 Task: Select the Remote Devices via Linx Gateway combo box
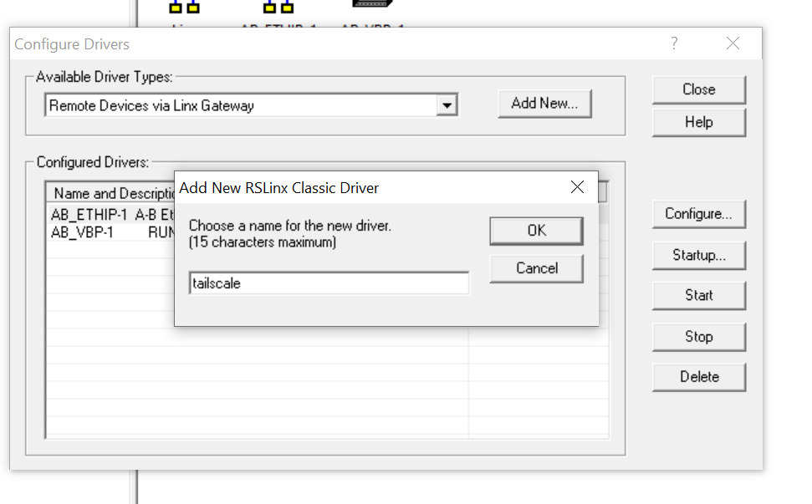click(x=251, y=105)
